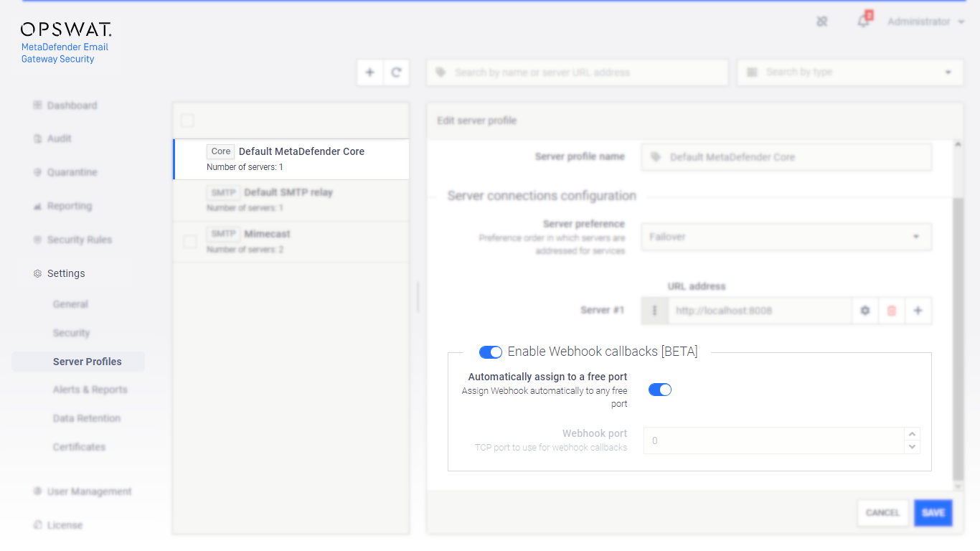Click the OPSWAT logo
The width and height of the screenshot is (980, 551).
pyautogui.click(x=66, y=29)
